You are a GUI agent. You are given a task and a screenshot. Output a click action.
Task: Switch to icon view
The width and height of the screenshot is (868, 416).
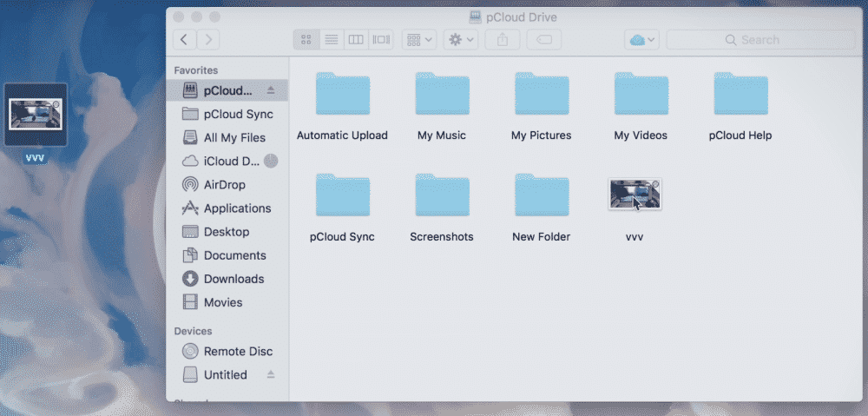[x=306, y=39]
